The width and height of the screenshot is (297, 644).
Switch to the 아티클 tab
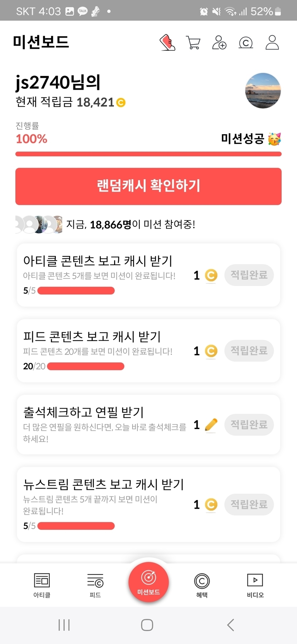click(x=42, y=585)
